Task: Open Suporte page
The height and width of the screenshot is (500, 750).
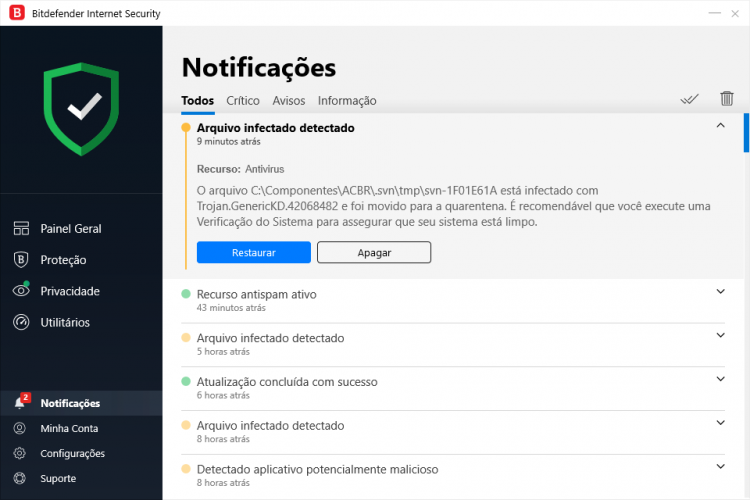Action: [x=58, y=478]
